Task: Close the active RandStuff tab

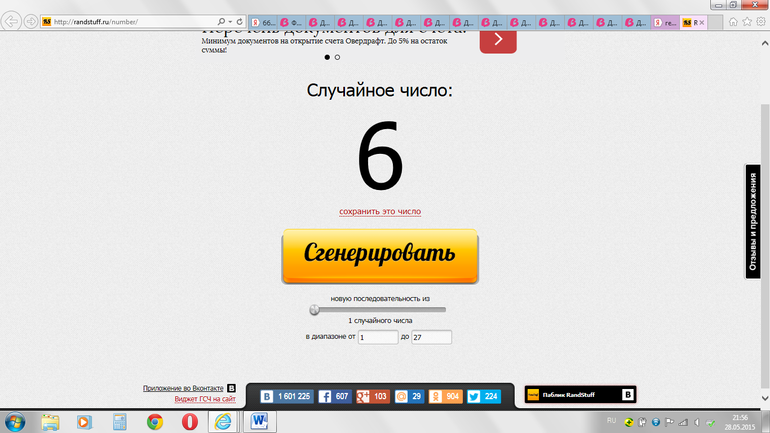Action: pyautogui.click(x=702, y=23)
